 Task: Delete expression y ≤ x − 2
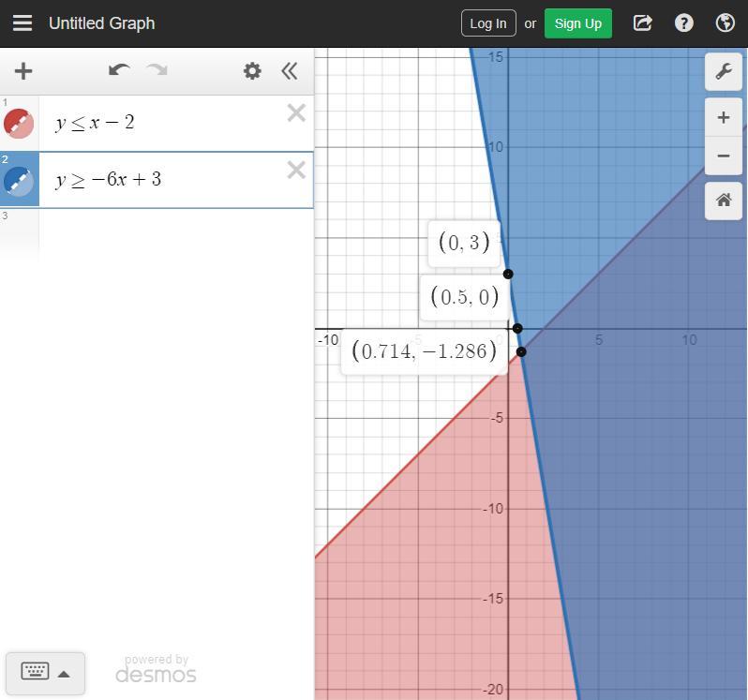[x=296, y=113]
